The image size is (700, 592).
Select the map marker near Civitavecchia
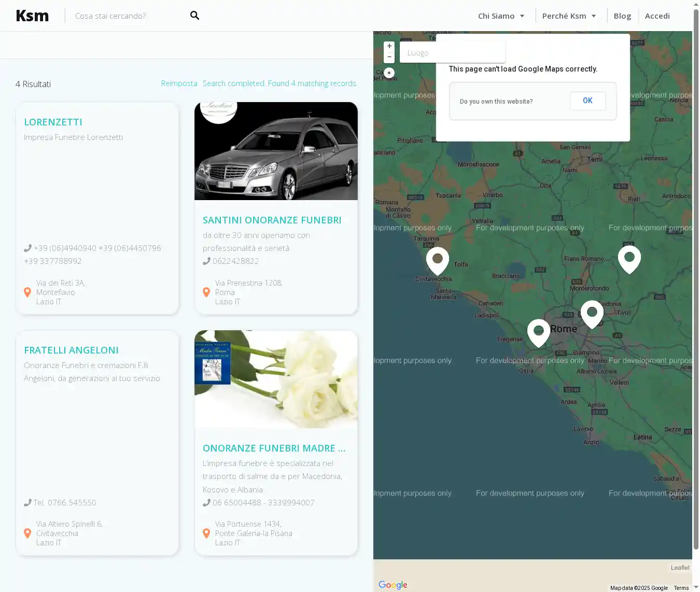pos(437,259)
